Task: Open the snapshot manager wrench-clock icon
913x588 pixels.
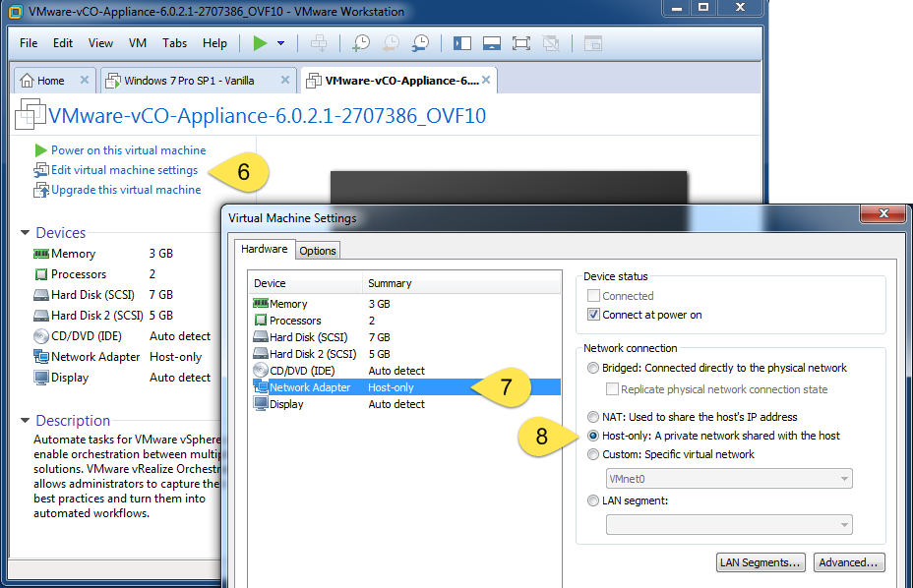Action: [420, 43]
